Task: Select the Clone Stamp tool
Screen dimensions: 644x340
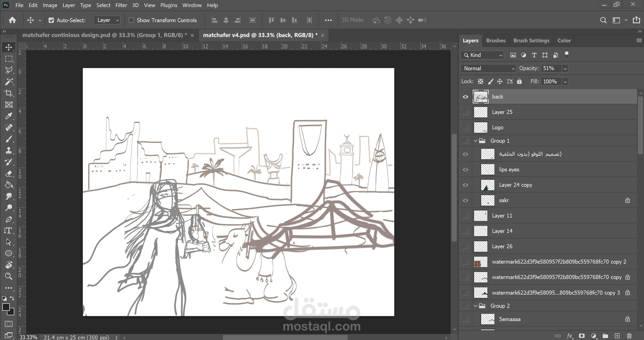Action: 9,150
